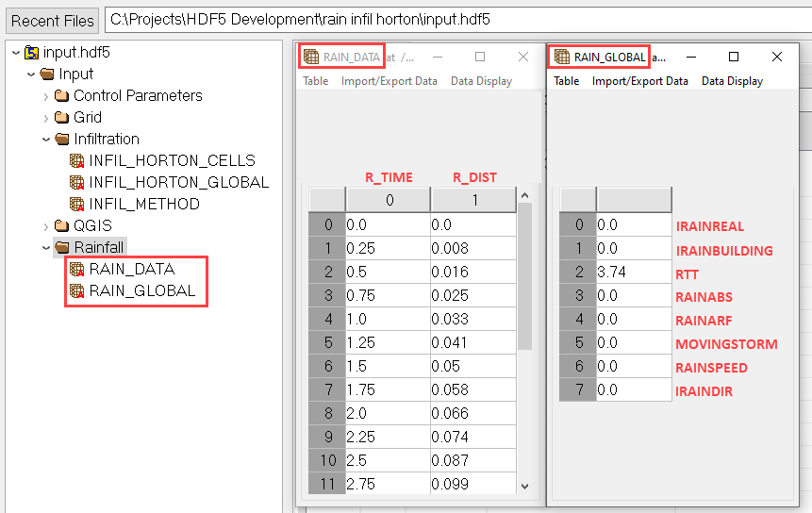Maximize the RAIN_GLOBAL window
This screenshot has width=812, height=513.
point(734,57)
